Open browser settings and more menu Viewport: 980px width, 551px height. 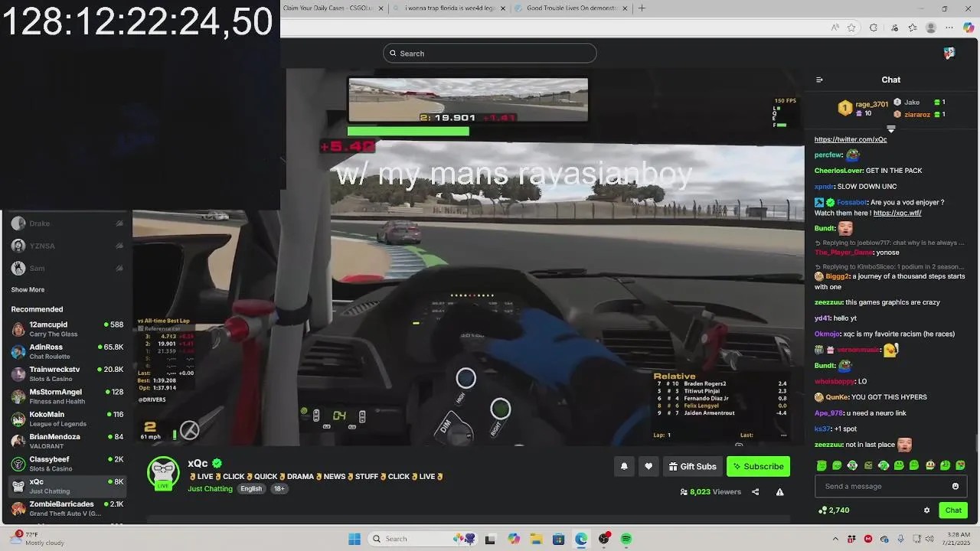point(949,28)
